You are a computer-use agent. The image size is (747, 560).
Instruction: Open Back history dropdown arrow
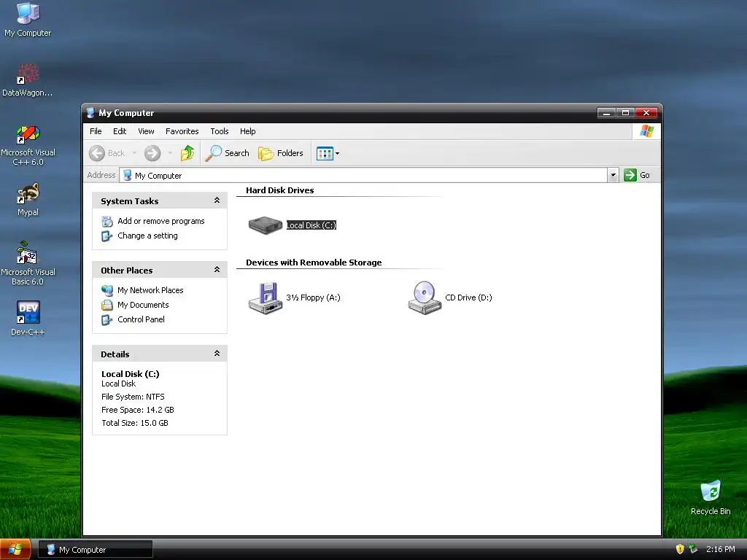tap(134, 153)
